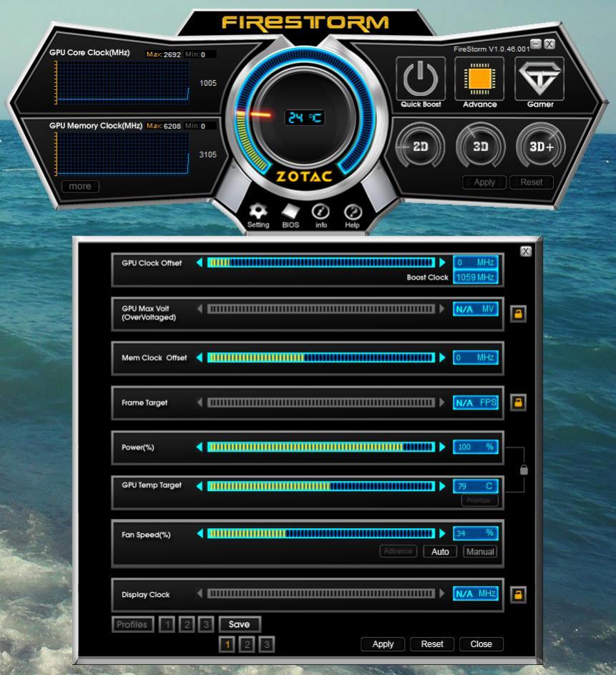Apply the settings in the bottom panel
This screenshot has height=675, width=616.
[x=383, y=644]
